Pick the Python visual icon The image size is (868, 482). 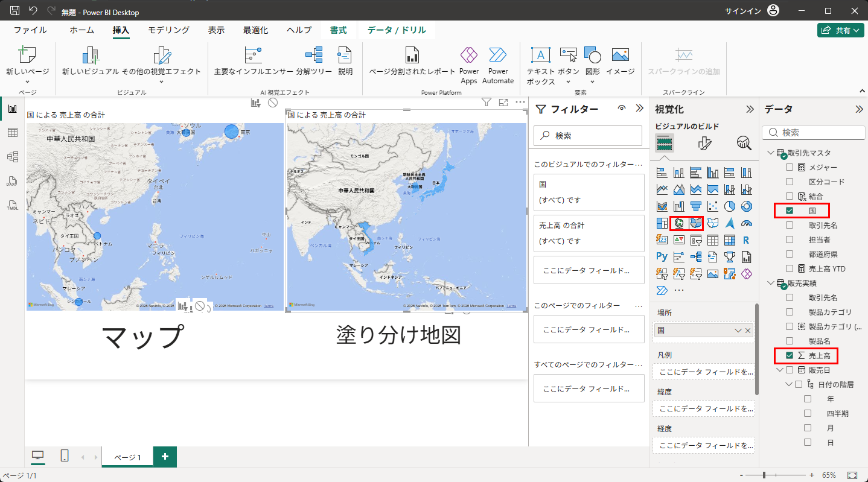tap(662, 257)
